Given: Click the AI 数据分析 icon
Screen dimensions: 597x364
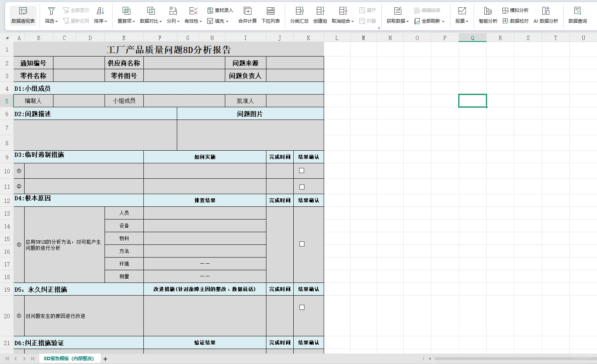Looking at the screenshot, I should point(545,11).
